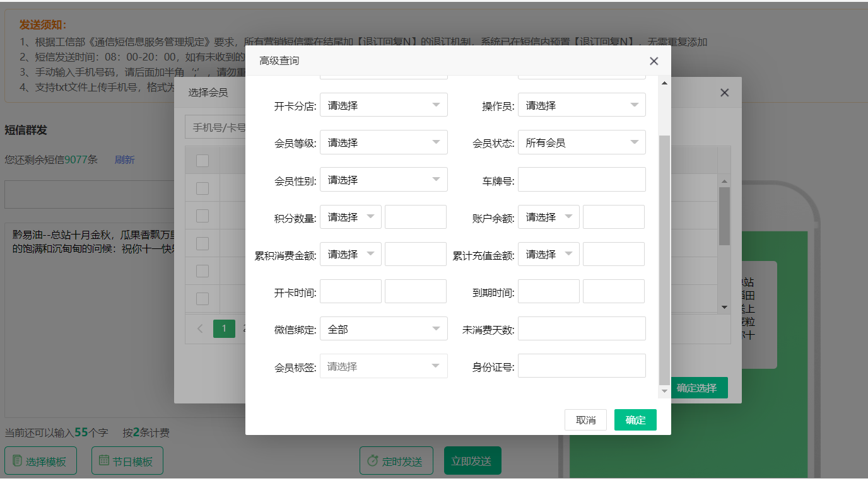Screen dimensions: 868x481
Task: Refresh remaining SMS count via 刷新
Action: [124, 159]
